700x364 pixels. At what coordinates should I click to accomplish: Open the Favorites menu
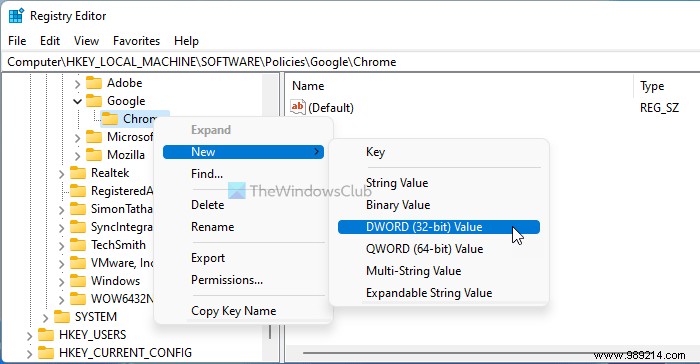tap(136, 41)
